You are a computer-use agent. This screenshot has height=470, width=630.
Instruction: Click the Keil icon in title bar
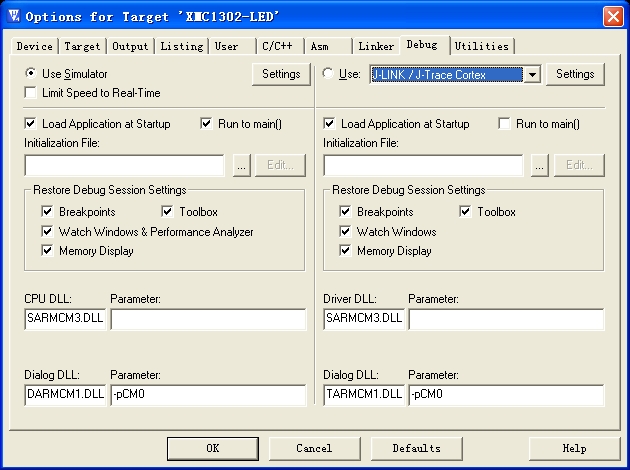(x=14, y=16)
